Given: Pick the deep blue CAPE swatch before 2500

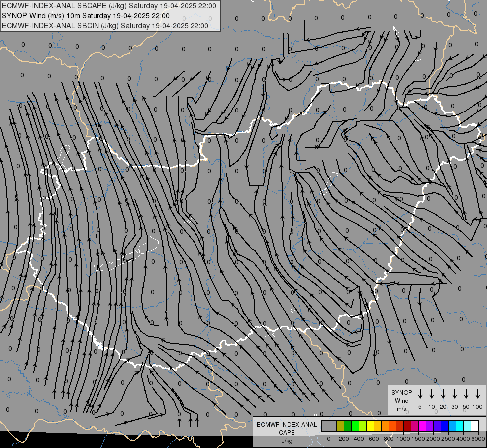Looking at the screenshot, I should pos(444,426).
